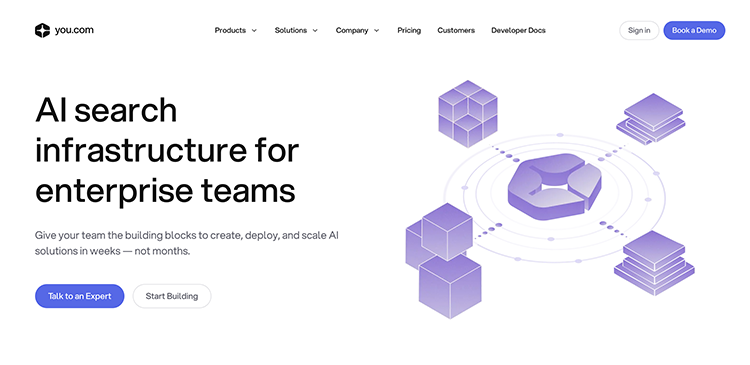Click the Start Building button
Screen dimensions: 750x365
click(x=172, y=296)
